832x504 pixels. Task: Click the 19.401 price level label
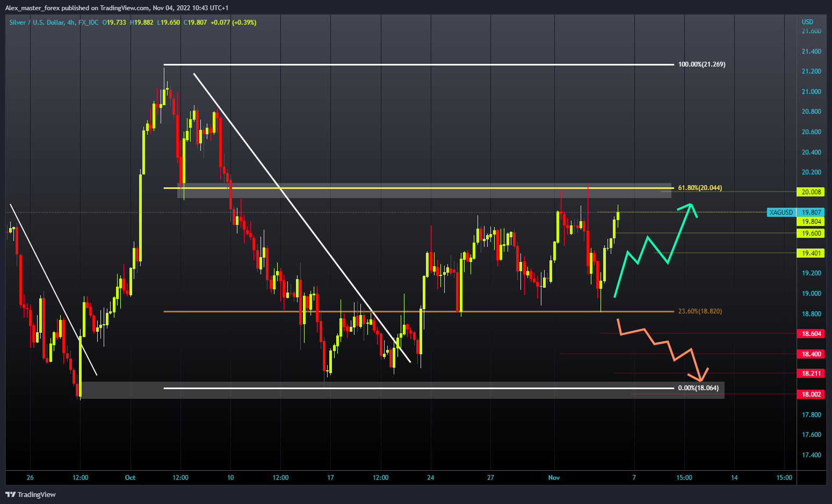pos(811,253)
